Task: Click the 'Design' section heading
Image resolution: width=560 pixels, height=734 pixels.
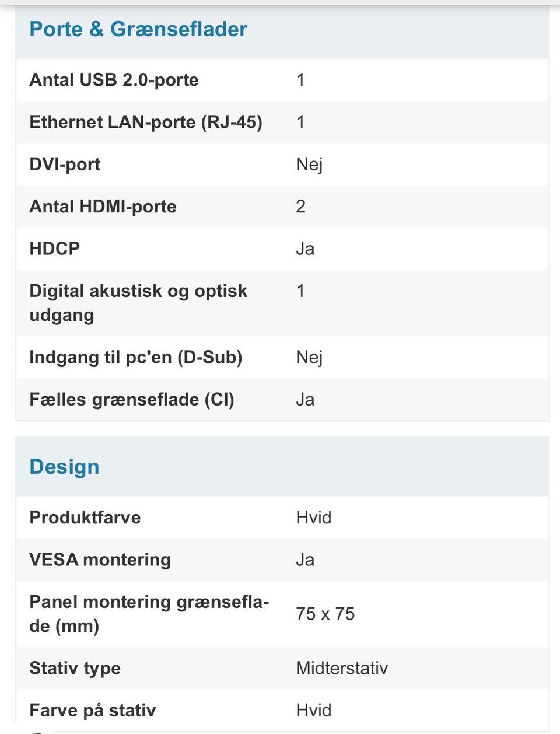Action: 64,467
